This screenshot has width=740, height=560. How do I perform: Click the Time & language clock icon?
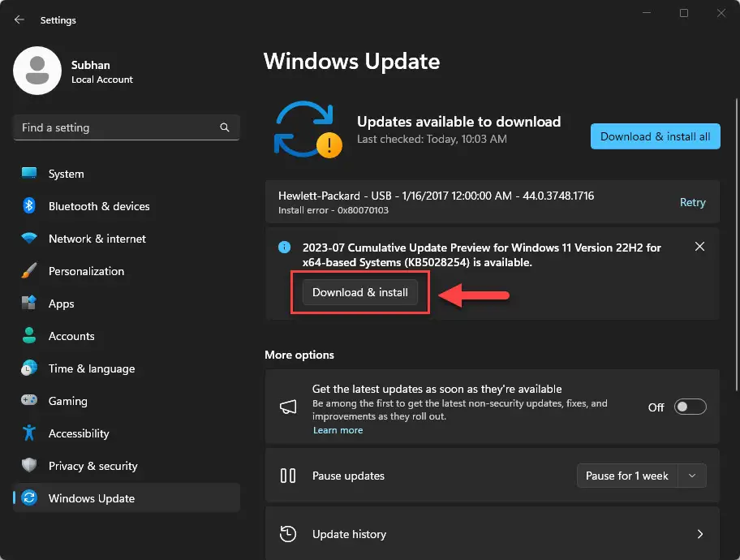(x=29, y=368)
